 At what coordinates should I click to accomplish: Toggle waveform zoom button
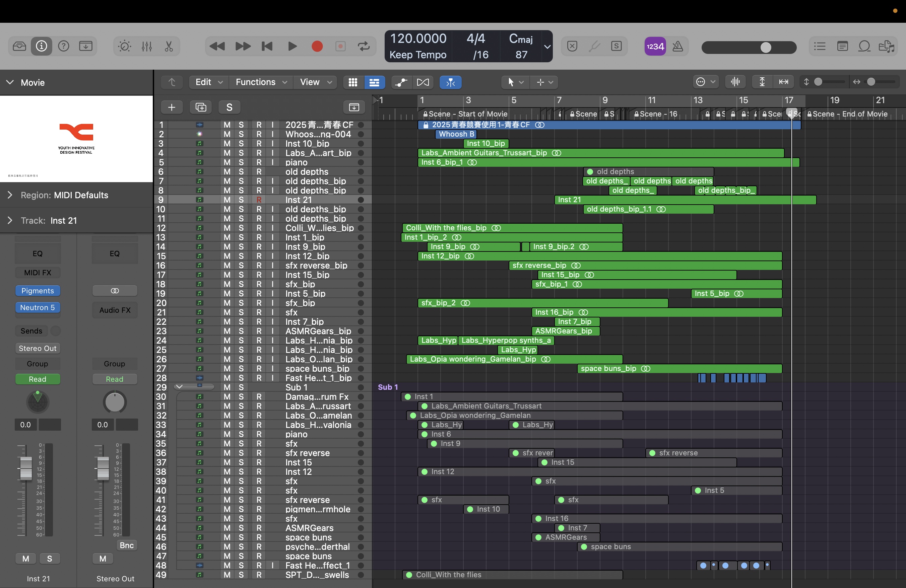tap(735, 82)
